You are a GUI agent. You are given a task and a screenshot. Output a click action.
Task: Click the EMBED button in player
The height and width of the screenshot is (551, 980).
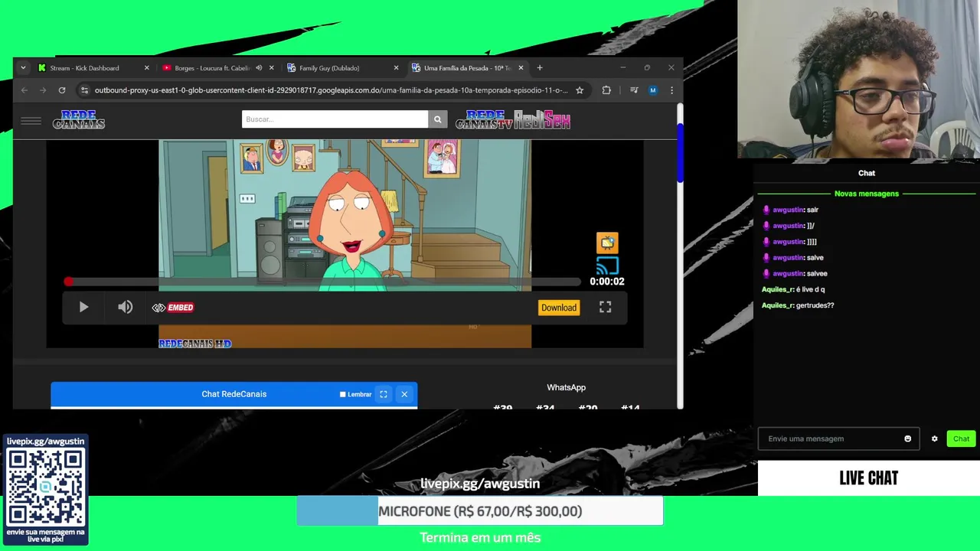[173, 308]
